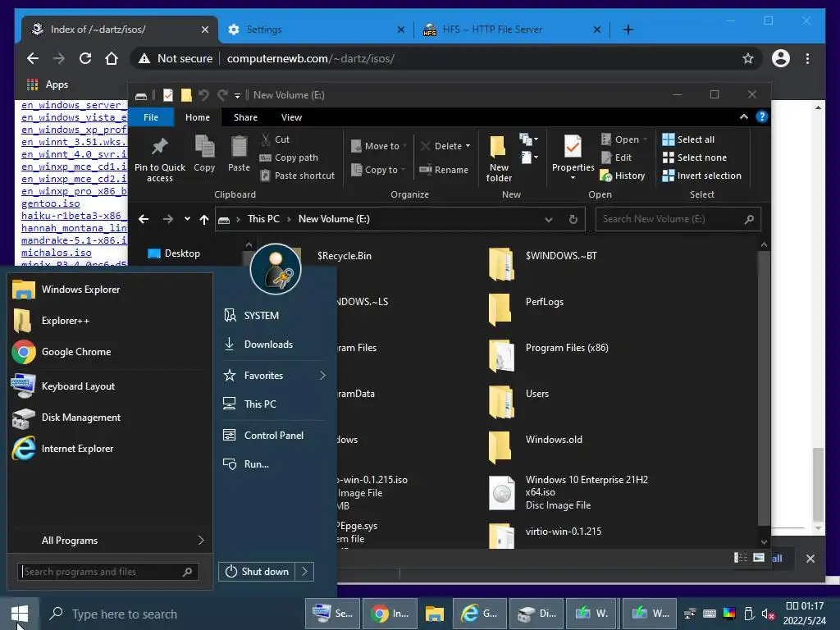Open Chrome profile avatar icon
Image resolution: width=840 pixels, height=630 pixels.
coord(781,58)
